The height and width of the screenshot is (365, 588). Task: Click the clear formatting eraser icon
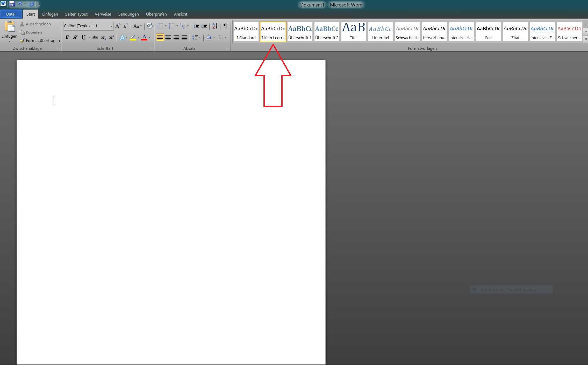tap(149, 26)
